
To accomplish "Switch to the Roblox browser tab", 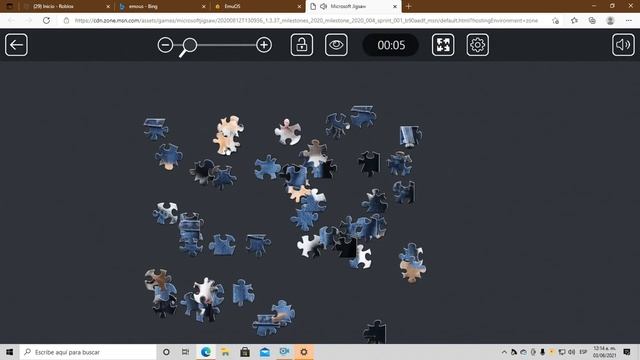I will point(65,7).
